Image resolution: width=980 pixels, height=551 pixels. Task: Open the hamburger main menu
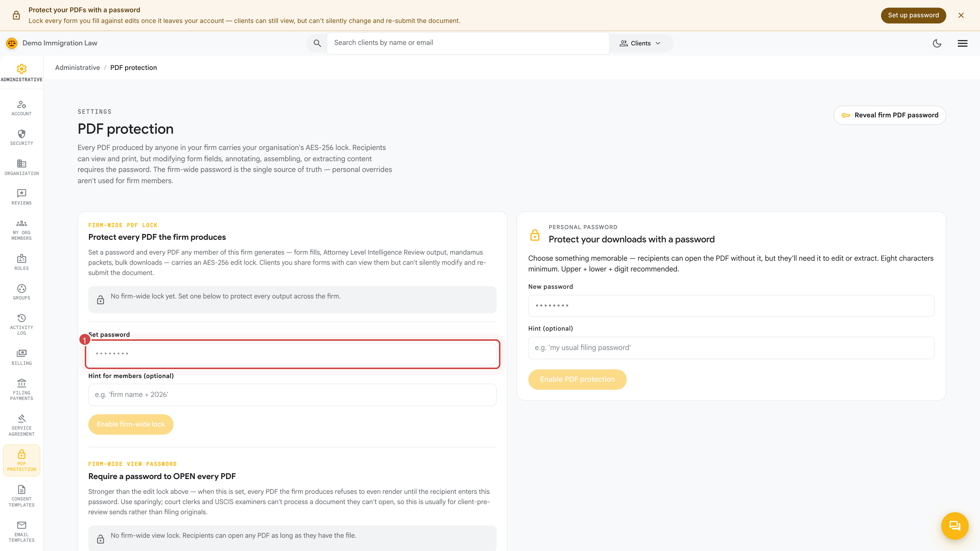pos(962,43)
